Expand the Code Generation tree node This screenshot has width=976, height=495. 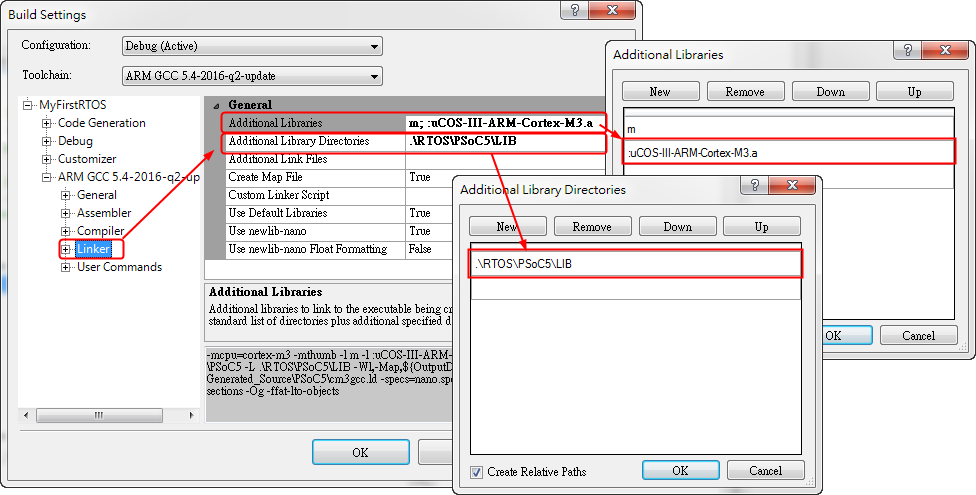47,123
